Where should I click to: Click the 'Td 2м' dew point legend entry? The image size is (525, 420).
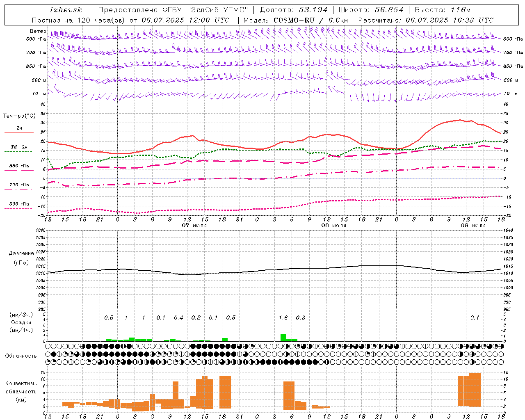click(x=19, y=147)
